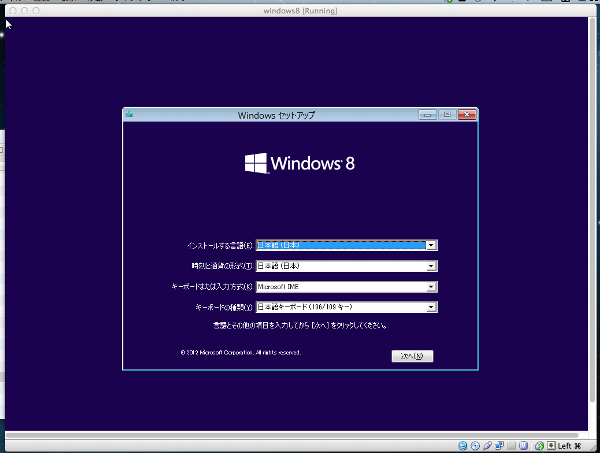The height and width of the screenshot is (453, 600).
Task: Close the Windows Setup dialog
Action: (x=467, y=114)
